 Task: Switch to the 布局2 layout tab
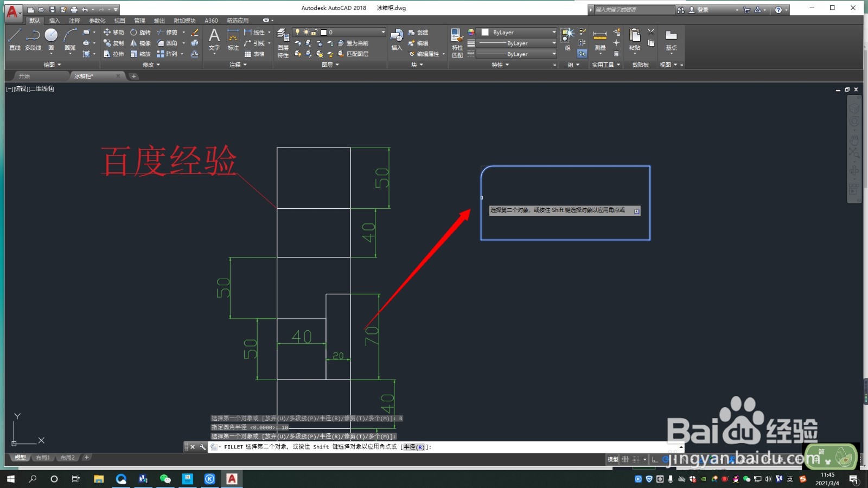point(68,458)
